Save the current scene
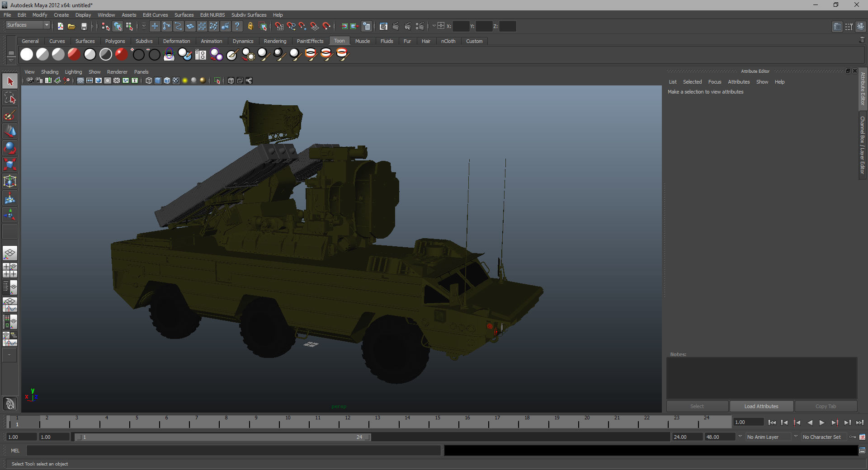 tap(84, 27)
